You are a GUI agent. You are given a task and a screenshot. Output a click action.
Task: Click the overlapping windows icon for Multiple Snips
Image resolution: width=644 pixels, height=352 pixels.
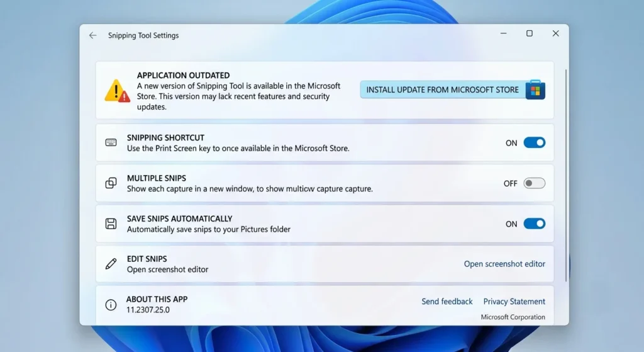coord(111,183)
